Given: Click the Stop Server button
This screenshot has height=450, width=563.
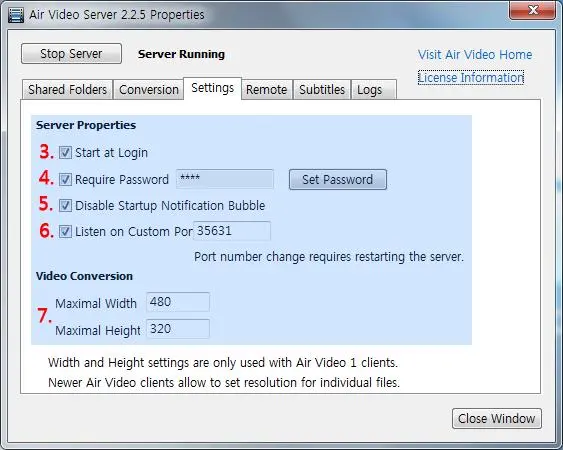Looking at the screenshot, I should tap(71, 54).
